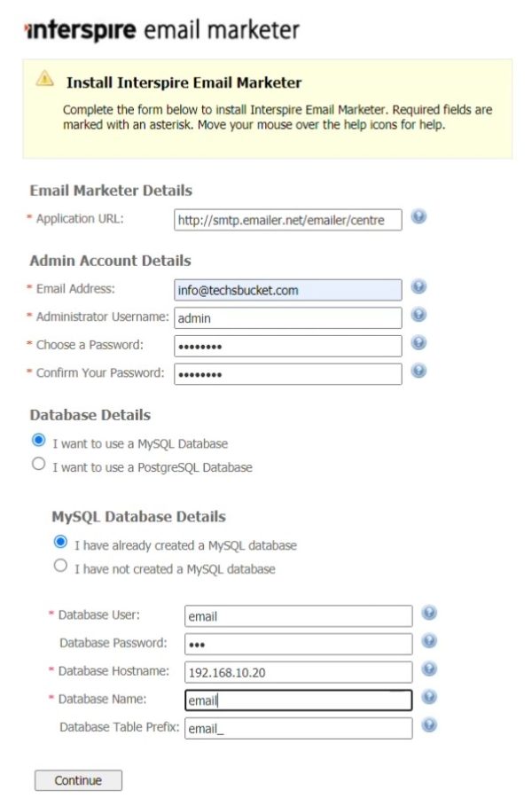Click help icon next to Database Name
The image size is (532, 806).
[429, 698]
